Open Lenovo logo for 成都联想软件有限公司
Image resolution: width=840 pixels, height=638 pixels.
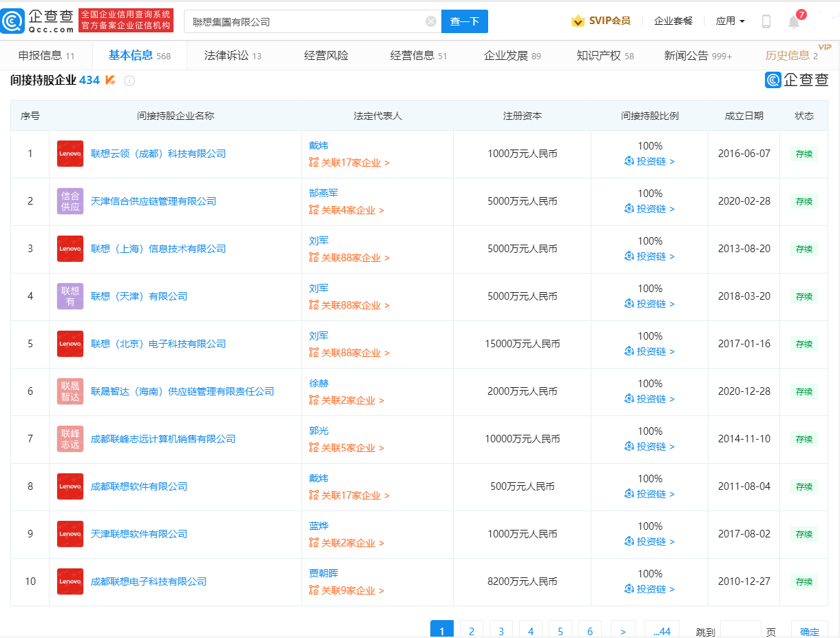(70, 486)
